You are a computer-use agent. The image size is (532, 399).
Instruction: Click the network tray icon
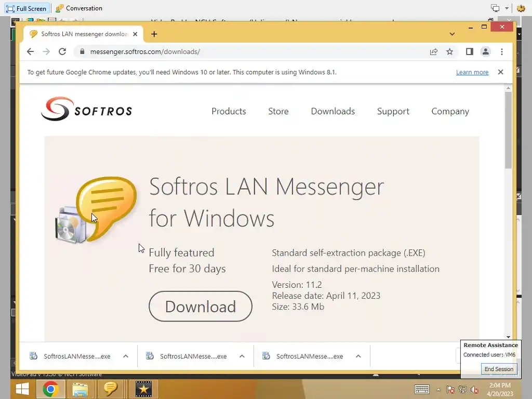point(462,390)
